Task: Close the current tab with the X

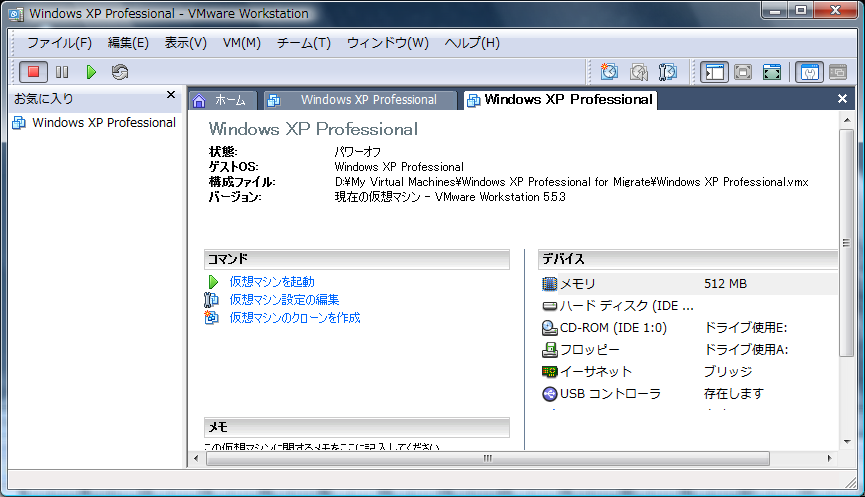Action: point(842,99)
